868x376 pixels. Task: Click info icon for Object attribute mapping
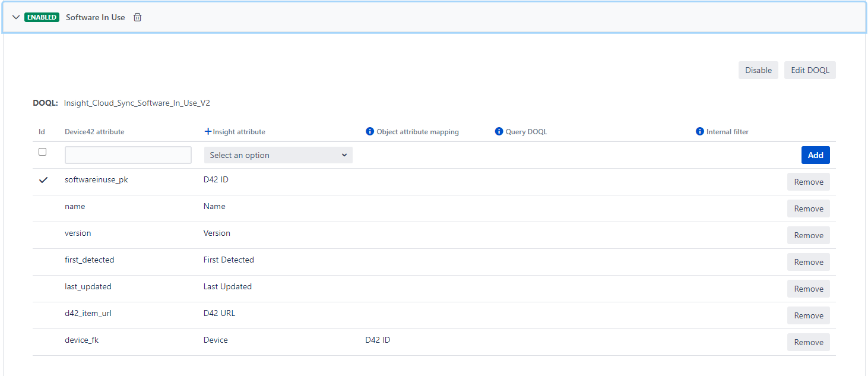click(x=370, y=132)
